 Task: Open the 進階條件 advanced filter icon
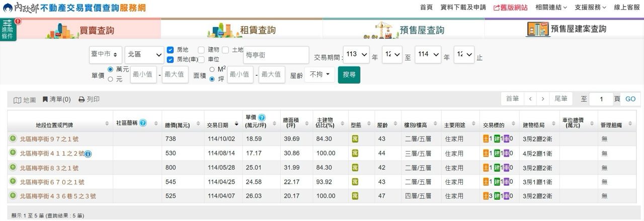click(8, 30)
